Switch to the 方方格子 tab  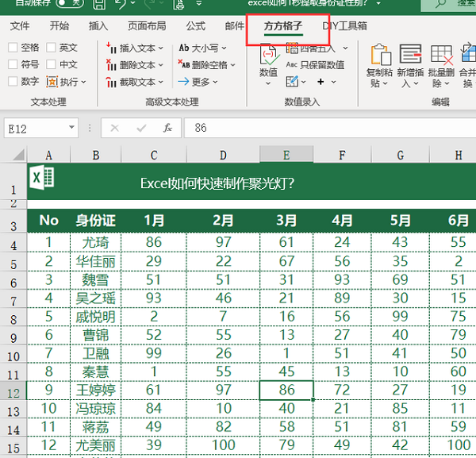283,26
